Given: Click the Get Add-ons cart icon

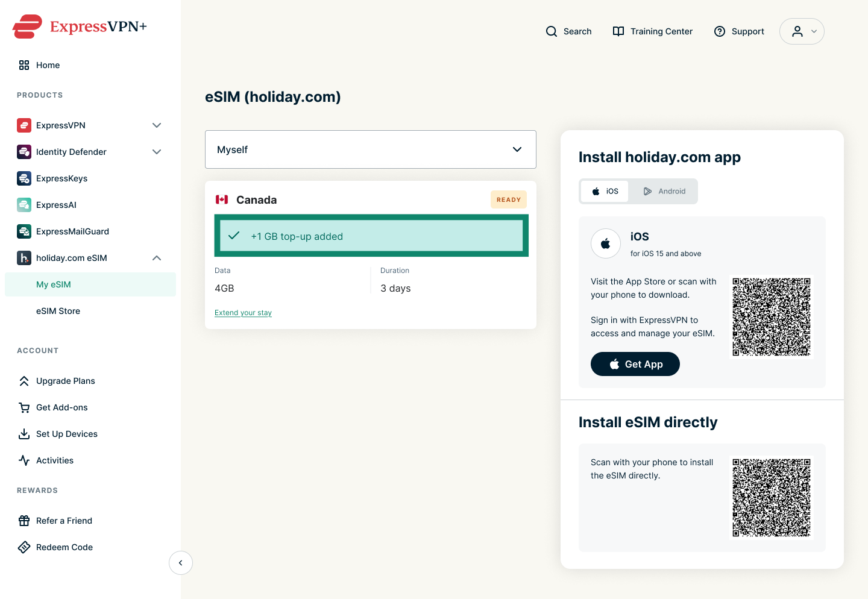Looking at the screenshot, I should pos(24,407).
